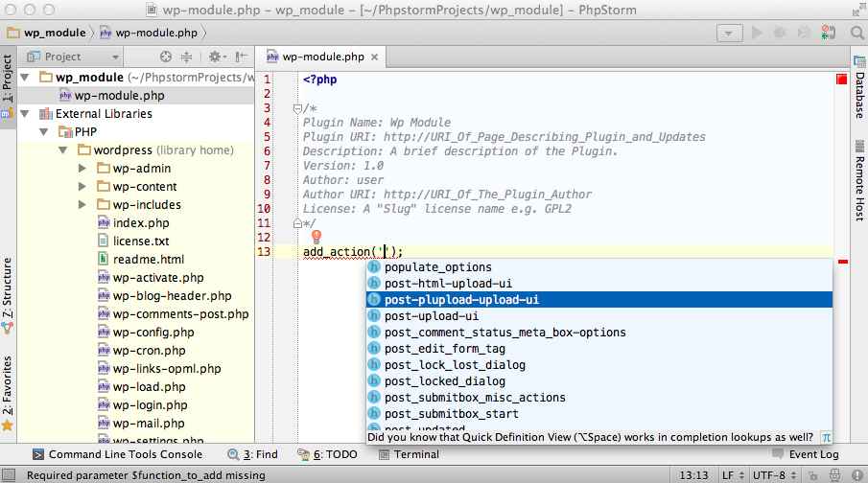Open the run configuration dropdown

tap(729, 34)
